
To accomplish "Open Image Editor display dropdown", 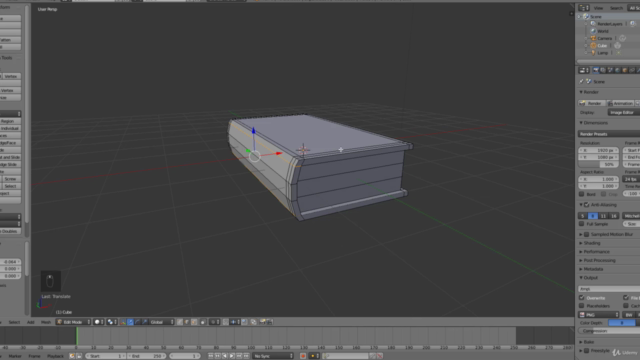I will point(624,112).
